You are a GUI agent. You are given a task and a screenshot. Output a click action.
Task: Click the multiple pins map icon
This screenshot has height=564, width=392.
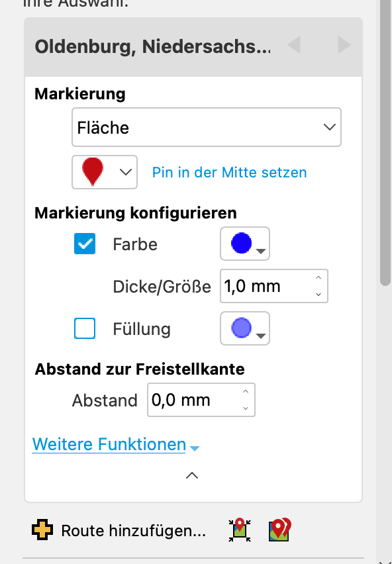coord(280,530)
